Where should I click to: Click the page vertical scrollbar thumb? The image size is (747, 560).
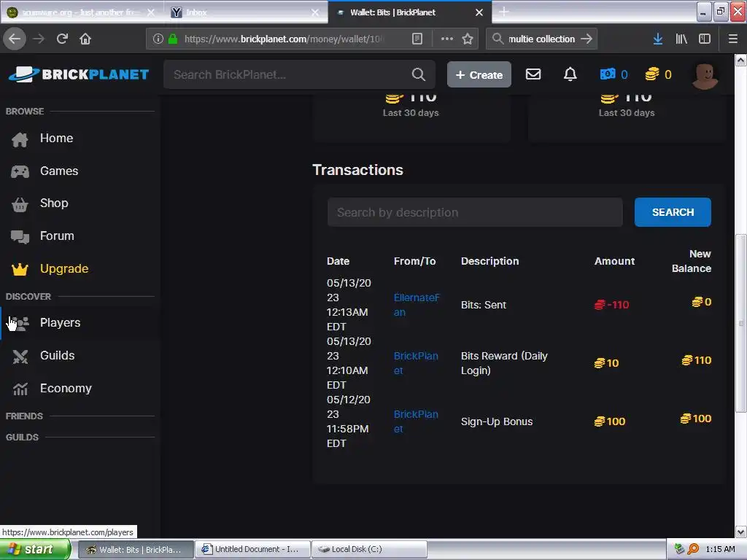pyautogui.click(x=741, y=323)
